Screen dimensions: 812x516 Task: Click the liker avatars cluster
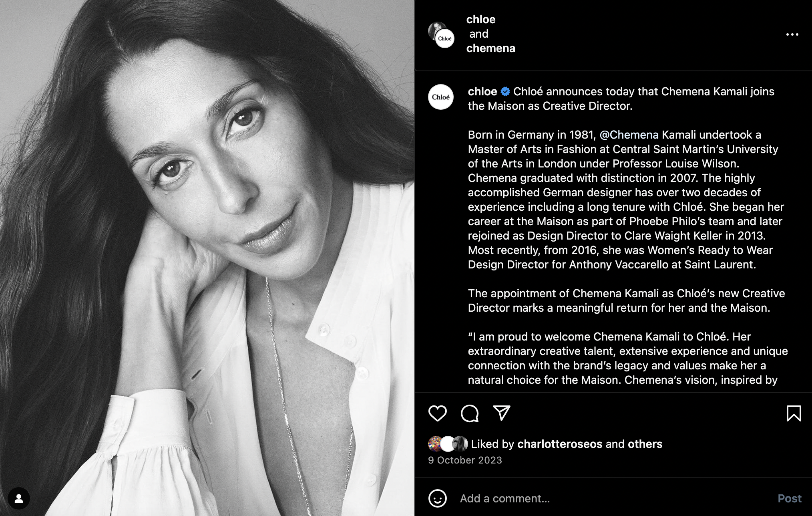pyautogui.click(x=448, y=444)
